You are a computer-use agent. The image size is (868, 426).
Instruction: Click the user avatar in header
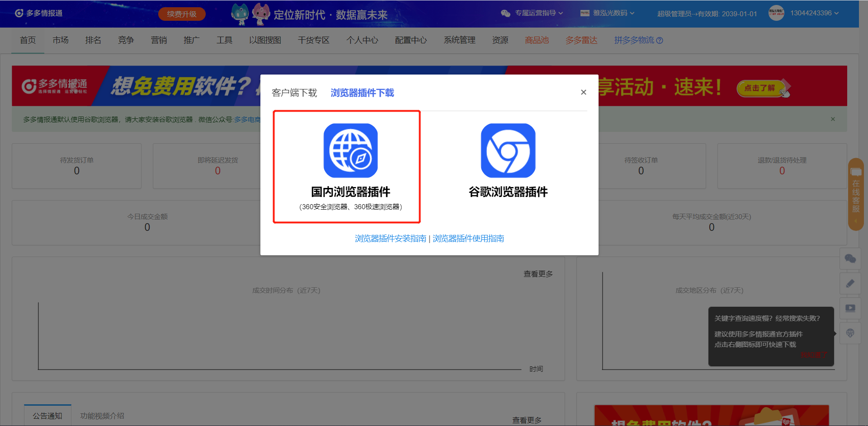pyautogui.click(x=776, y=13)
